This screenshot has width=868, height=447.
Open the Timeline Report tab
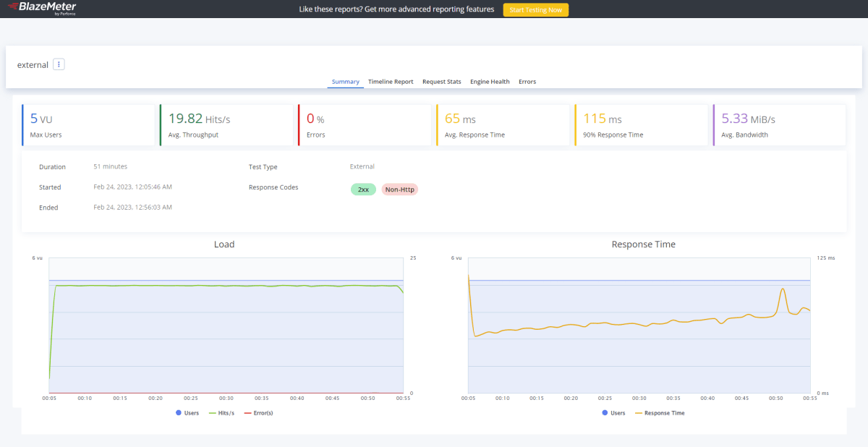coord(391,82)
